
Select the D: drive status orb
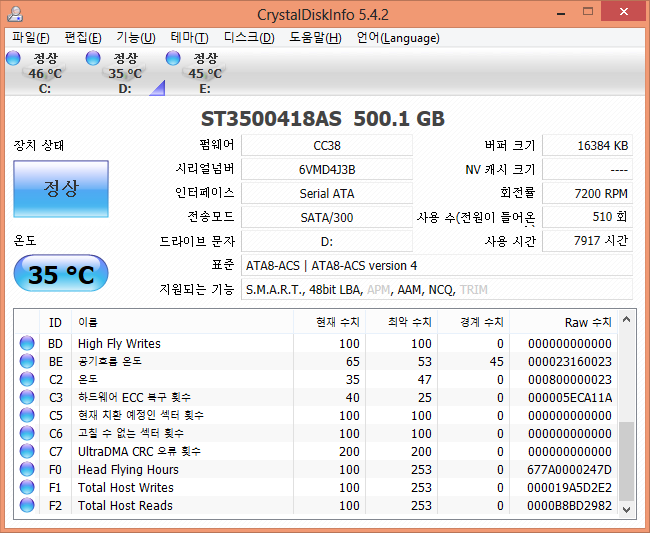(x=93, y=58)
